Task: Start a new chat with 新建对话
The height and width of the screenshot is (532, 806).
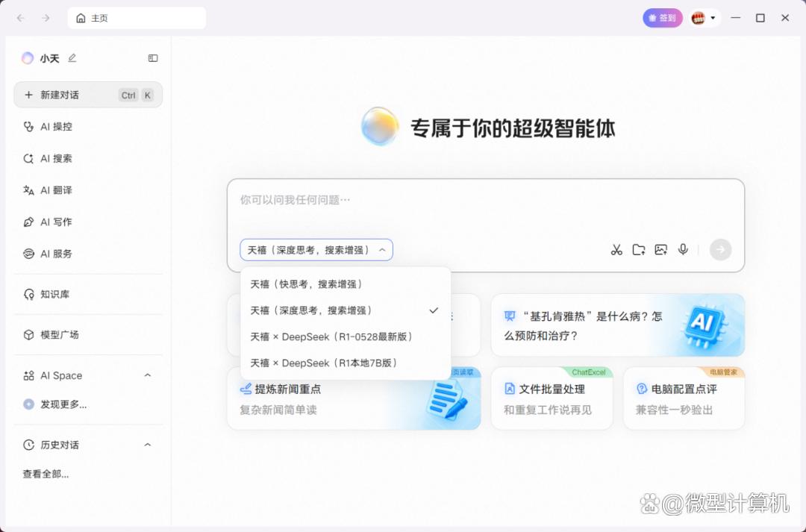Action: (88, 95)
